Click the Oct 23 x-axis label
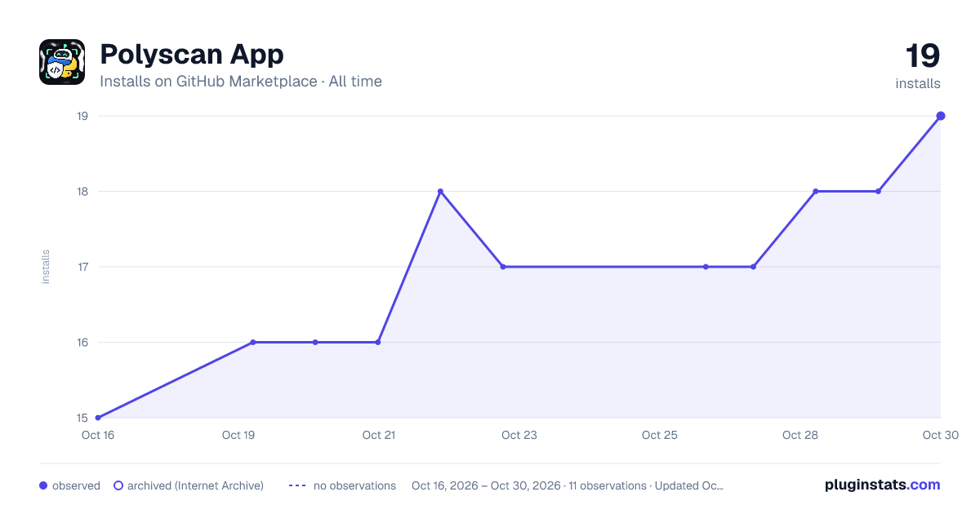 tap(519, 435)
